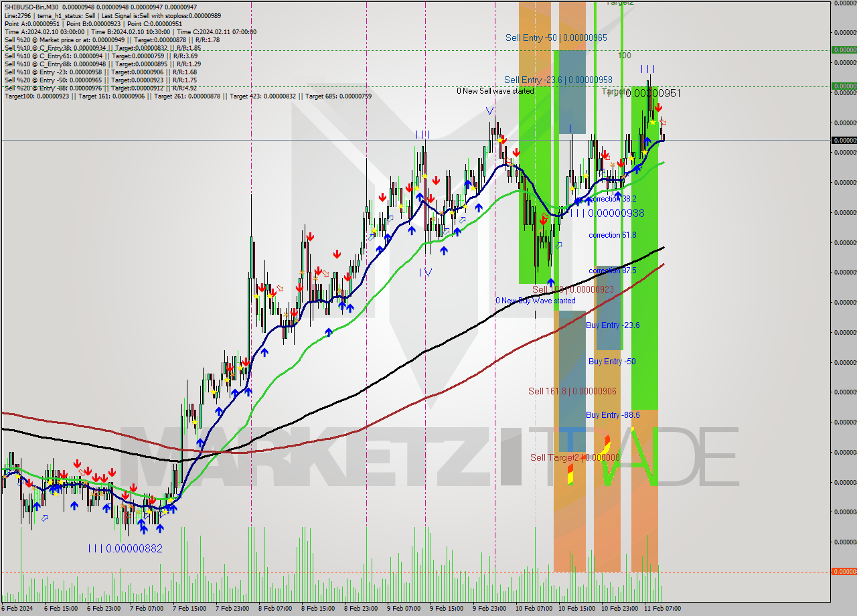Viewport: 857px width, 616px height.
Task: Click the '8 Feb 23:00' time axis label
Action: (361, 609)
